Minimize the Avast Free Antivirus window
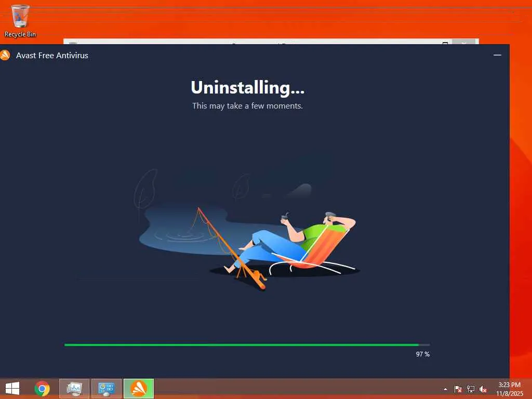Image resolution: width=532 pixels, height=399 pixels. [497, 55]
